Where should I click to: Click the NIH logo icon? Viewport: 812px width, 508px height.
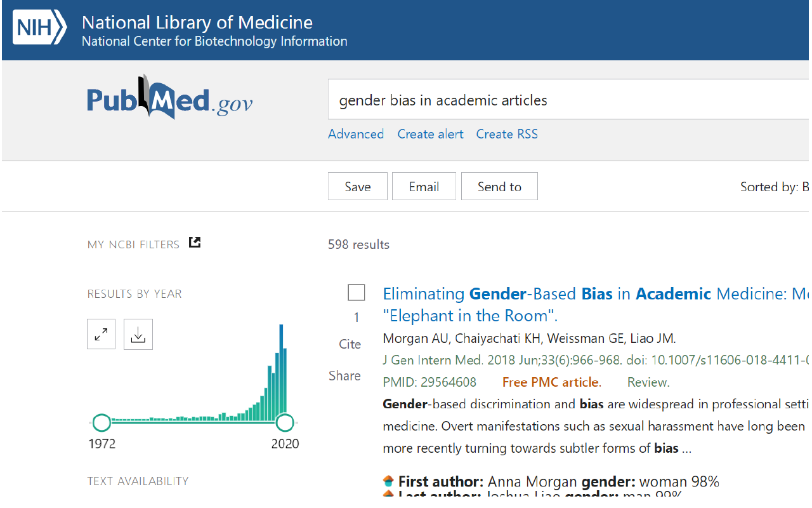[x=40, y=29]
